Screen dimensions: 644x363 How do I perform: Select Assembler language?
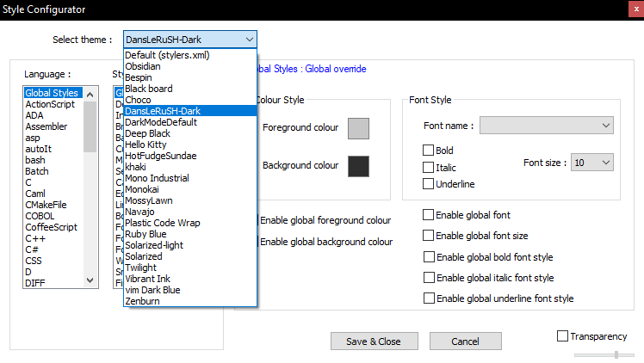[53, 126]
